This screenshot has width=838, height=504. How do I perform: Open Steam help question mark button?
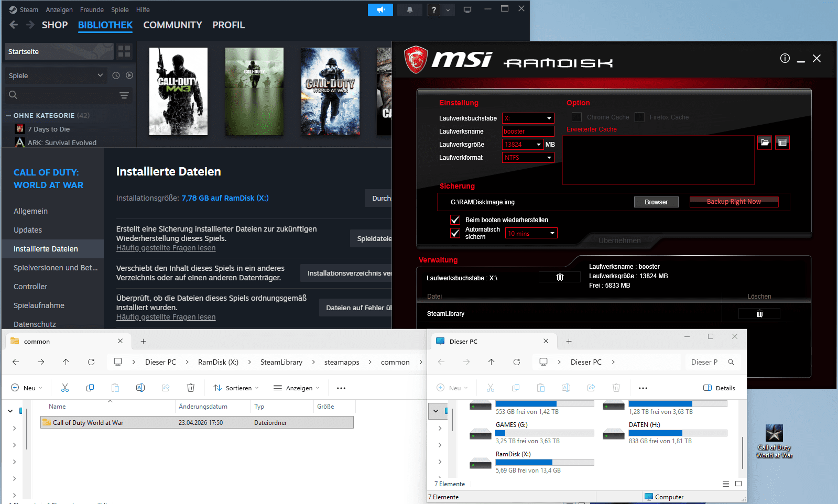pyautogui.click(x=433, y=10)
